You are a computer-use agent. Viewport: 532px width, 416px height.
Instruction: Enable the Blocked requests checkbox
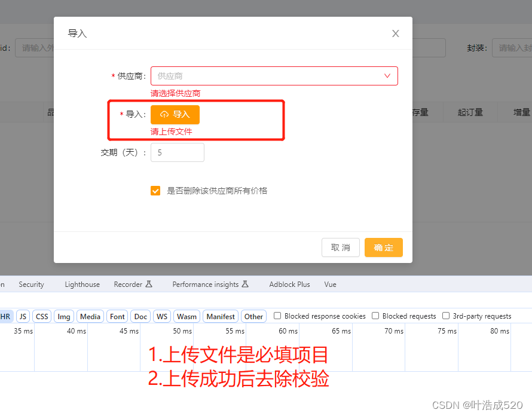click(375, 316)
